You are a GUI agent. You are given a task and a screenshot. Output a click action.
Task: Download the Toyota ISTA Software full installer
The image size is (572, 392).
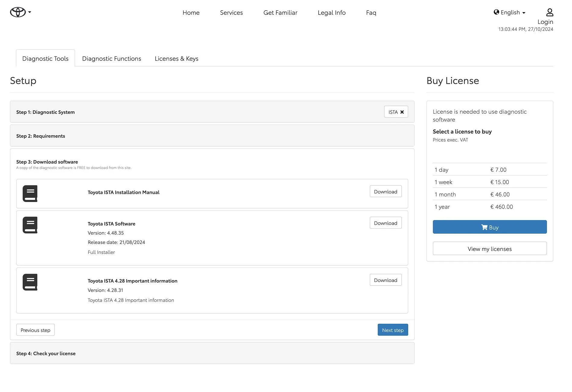386,223
